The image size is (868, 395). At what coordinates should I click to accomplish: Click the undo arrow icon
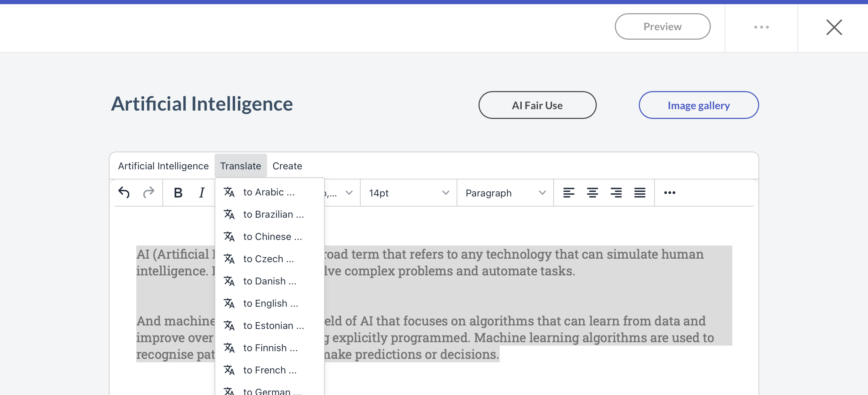click(x=124, y=192)
